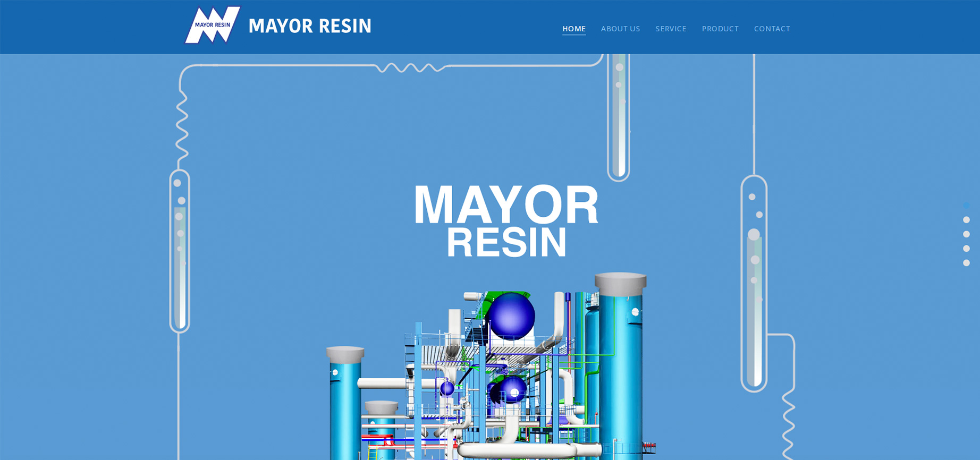The image size is (980, 460).
Task: Open the CONTACT page link
Action: pyautogui.click(x=772, y=29)
